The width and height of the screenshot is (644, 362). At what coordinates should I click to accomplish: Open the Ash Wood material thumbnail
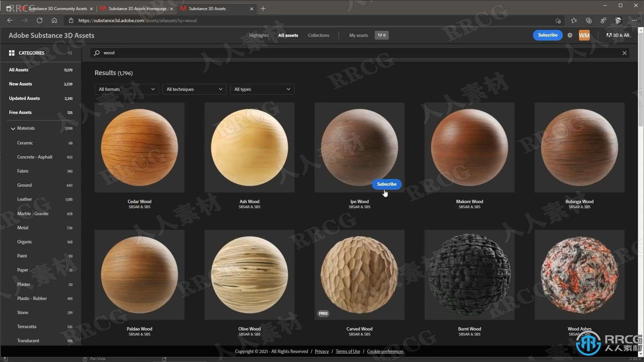coord(250,147)
